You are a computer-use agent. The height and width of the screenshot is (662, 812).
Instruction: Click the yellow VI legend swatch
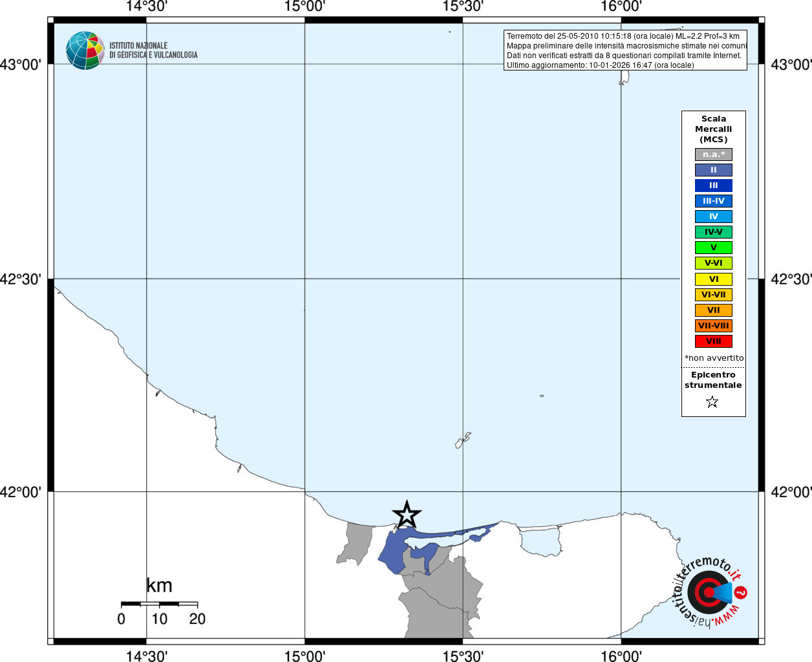point(714,279)
